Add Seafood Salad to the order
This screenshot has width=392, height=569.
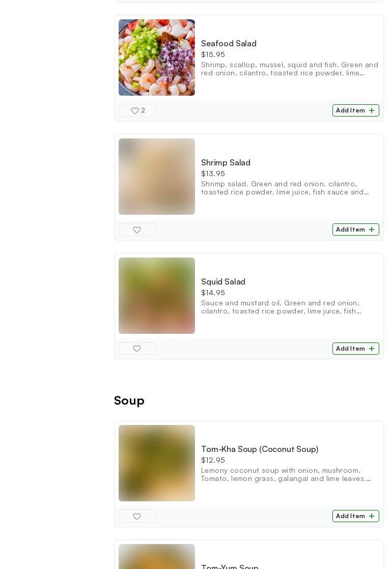point(356,110)
